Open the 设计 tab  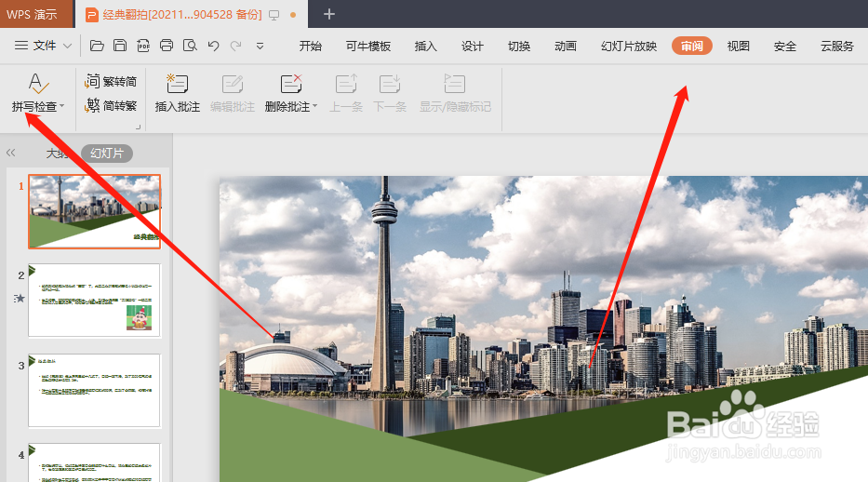point(473,46)
